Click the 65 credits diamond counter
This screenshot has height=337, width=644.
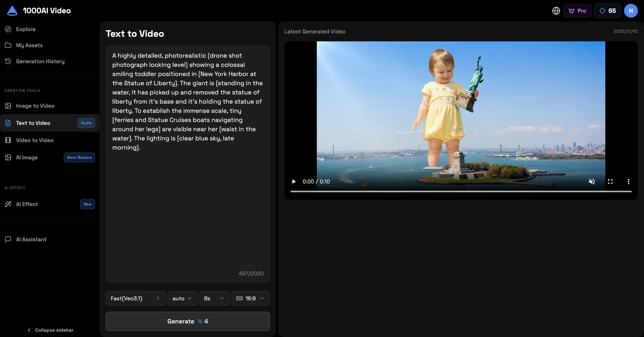click(x=607, y=11)
